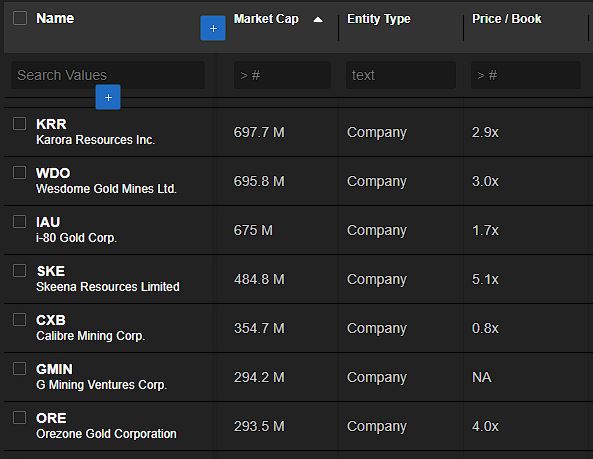Click the 5.1x Price / Book value
Screen dimensions: 593x459
click(x=485, y=279)
